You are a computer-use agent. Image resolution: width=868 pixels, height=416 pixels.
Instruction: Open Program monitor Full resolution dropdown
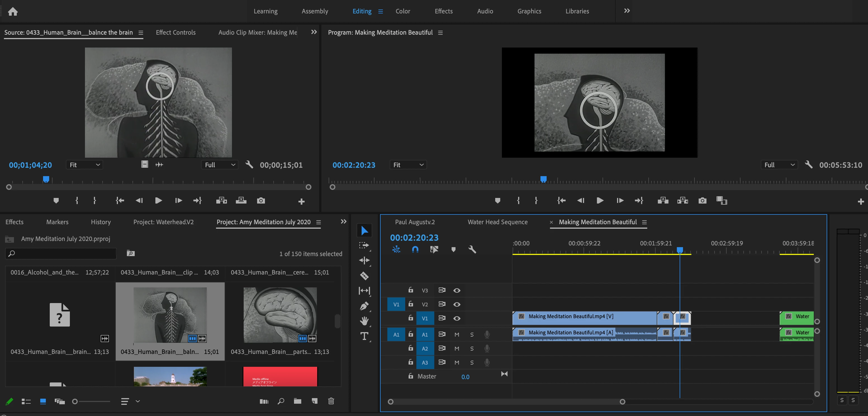coord(779,165)
